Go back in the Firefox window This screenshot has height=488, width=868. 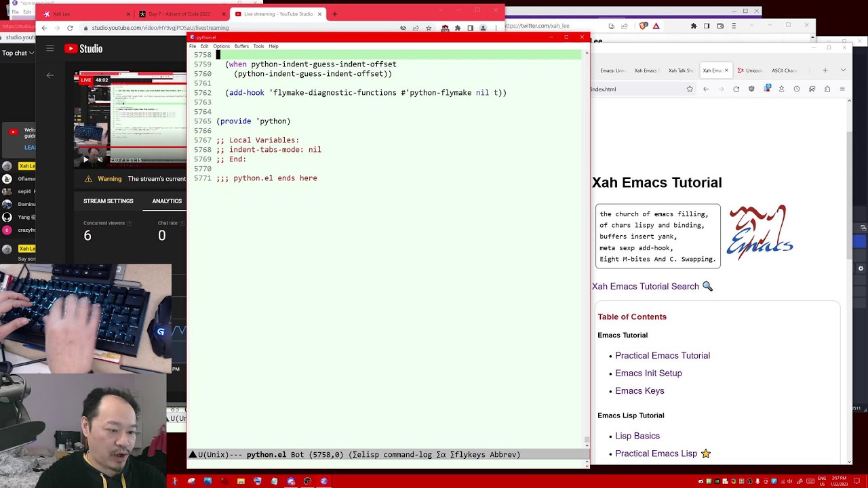[x=706, y=89]
